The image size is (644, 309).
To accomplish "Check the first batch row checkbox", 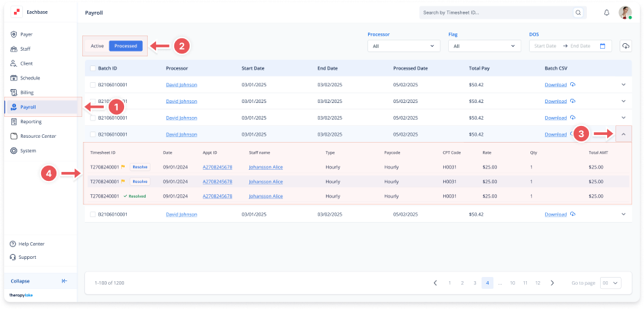I will 93,85.
